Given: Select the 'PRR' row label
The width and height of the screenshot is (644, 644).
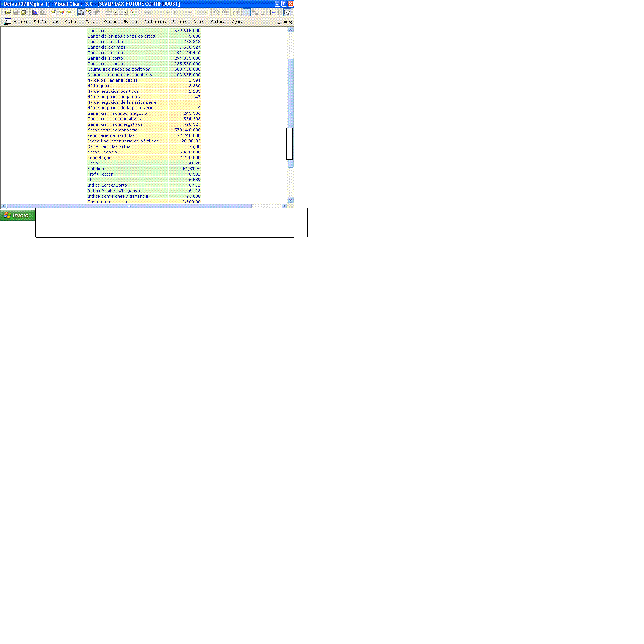Looking at the screenshot, I should (91, 180).
